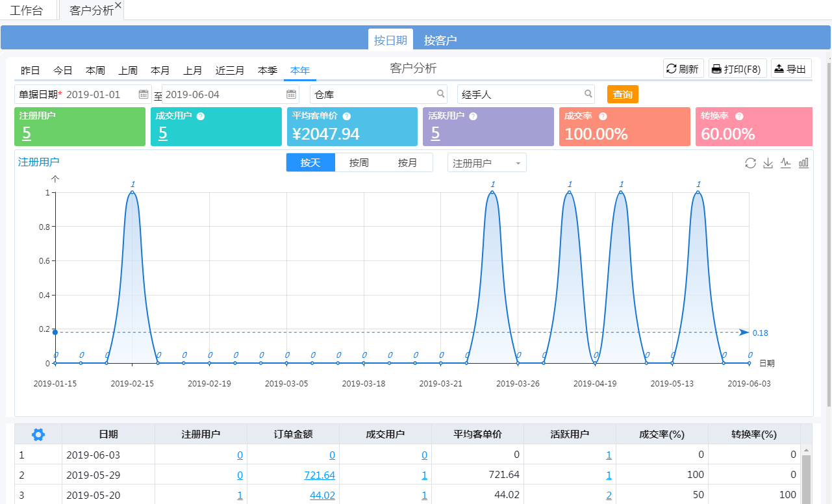Click the 刷新 refresh button
The height and width of the screenshot is (504, 832).
683,69
